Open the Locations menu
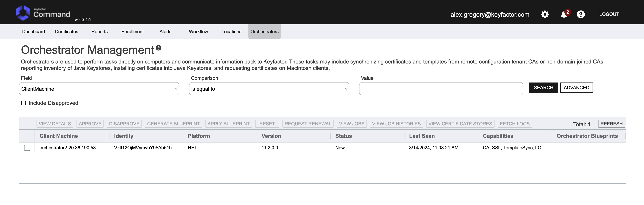Image resolution: width=644 pixels, height=205 pixels. coord(231,31)
